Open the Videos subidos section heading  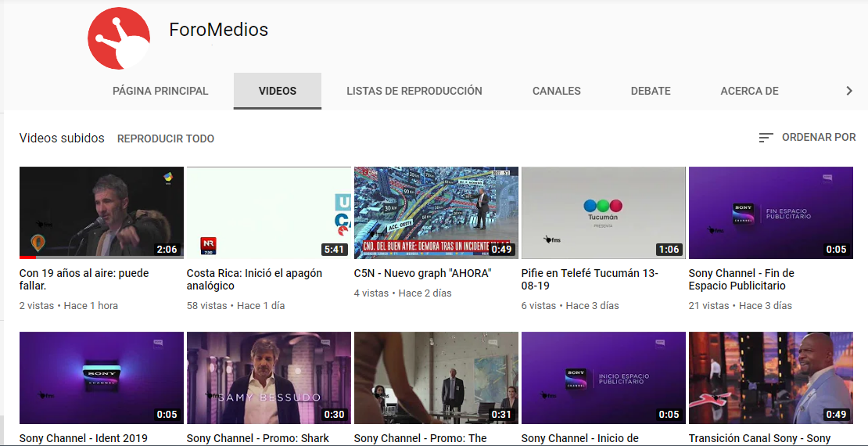coord(62,138)
